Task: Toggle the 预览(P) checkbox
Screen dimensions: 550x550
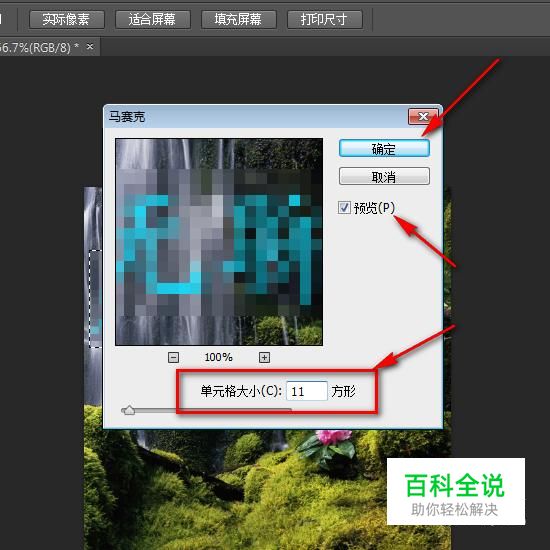Action: pyautogui.click(x=344, y=207)
